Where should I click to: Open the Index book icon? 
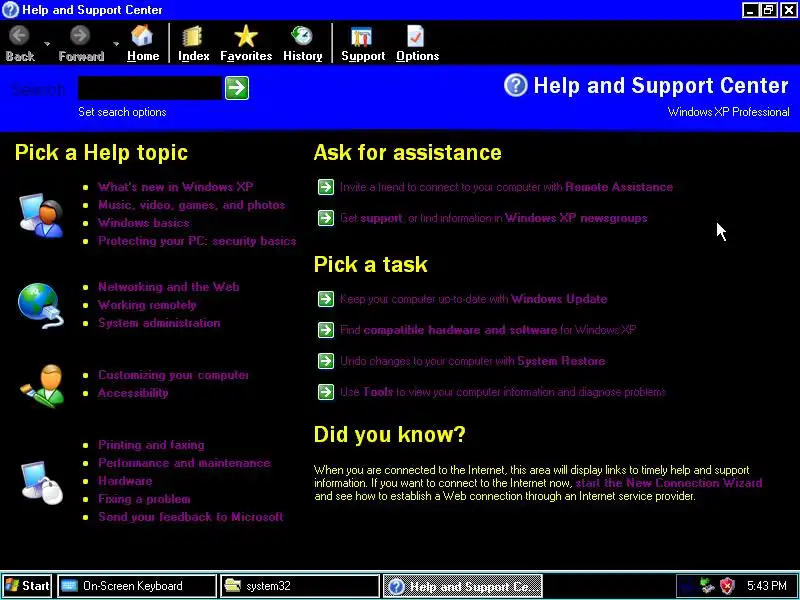click(x=193, y=37)
